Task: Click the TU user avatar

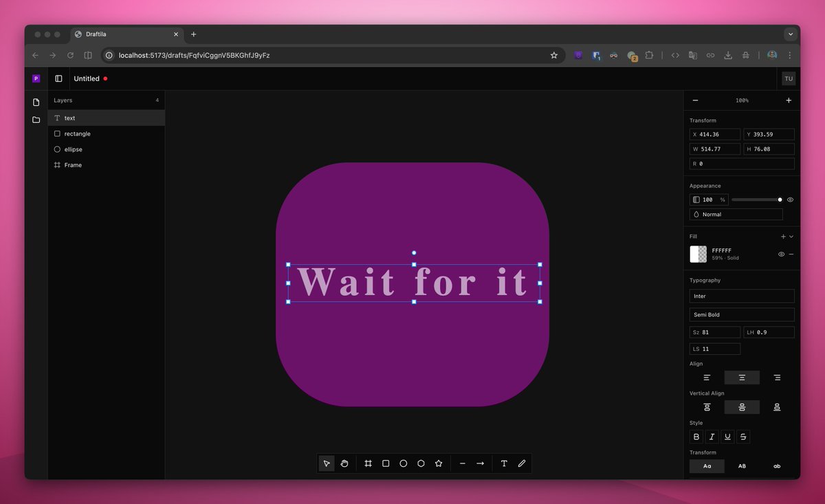Action: coord(789,78)
